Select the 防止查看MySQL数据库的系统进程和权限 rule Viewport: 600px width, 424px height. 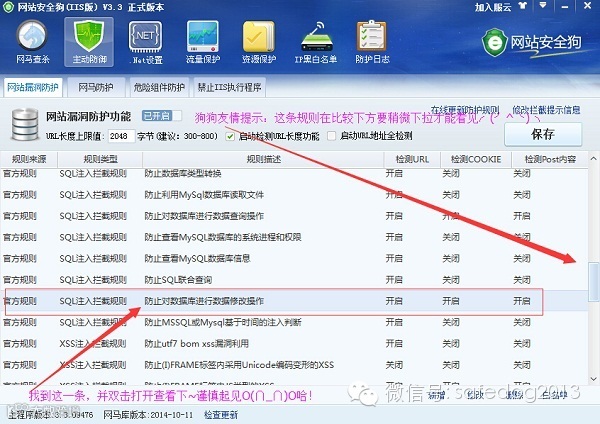click(x=294, y=237)
